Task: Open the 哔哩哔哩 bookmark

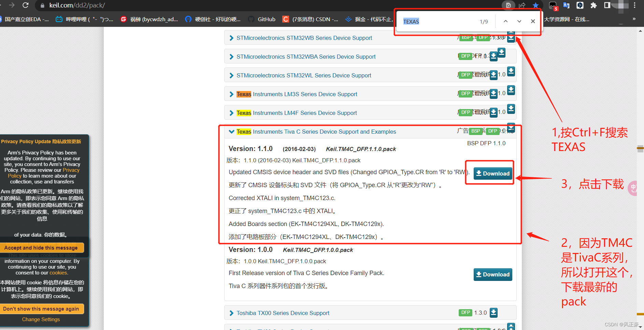Action: pyautogui.click(x=85, y=19)
